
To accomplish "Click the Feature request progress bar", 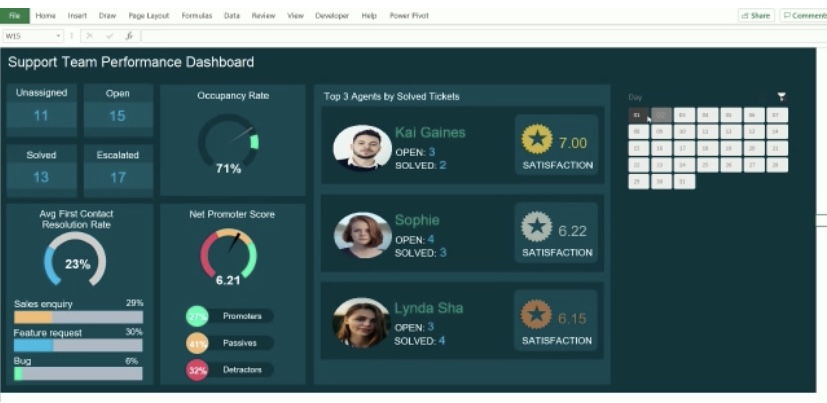I will [78, 346].
